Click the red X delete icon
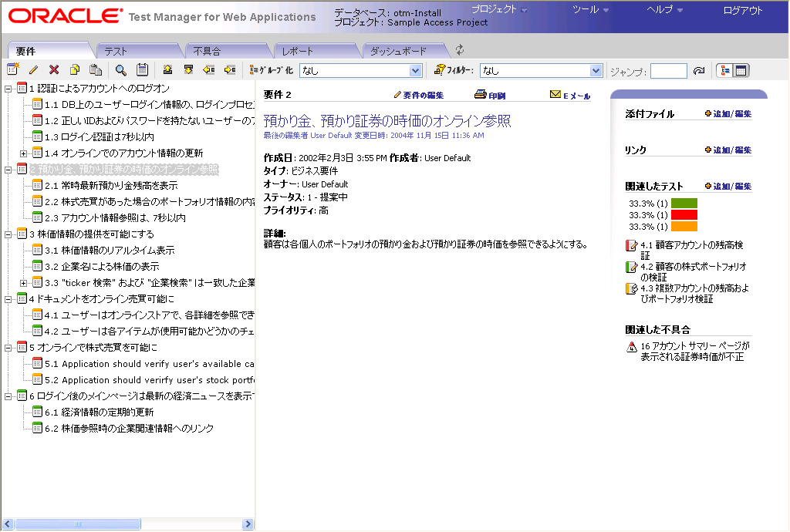790x532 pixels. click(x=54, y=70)
